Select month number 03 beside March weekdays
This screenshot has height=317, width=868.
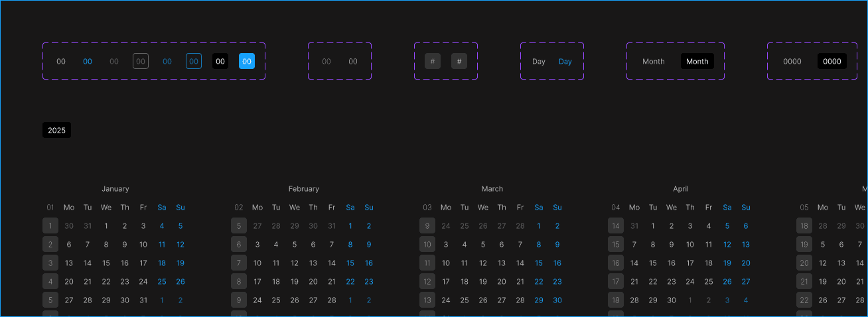(427, 208)
